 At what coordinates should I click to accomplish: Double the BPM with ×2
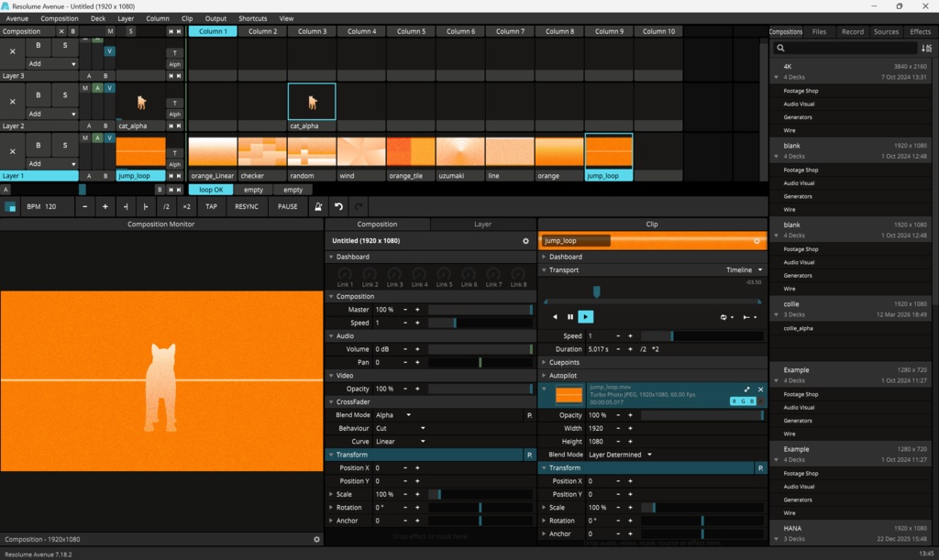pos(186,206)
